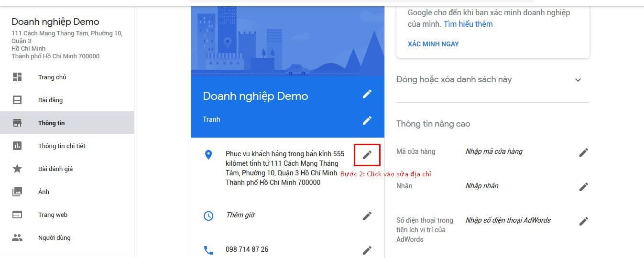Edit the Thêm giờ hours pencil
Image resolution: width=644 pixels, height=258 pixels.
(x=367, y=216)
